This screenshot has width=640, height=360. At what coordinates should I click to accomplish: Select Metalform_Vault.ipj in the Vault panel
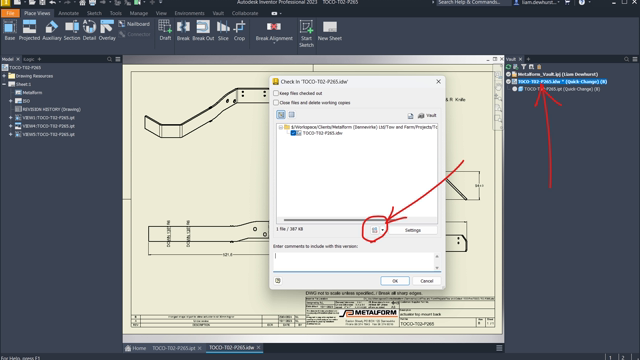click(557, 74)
